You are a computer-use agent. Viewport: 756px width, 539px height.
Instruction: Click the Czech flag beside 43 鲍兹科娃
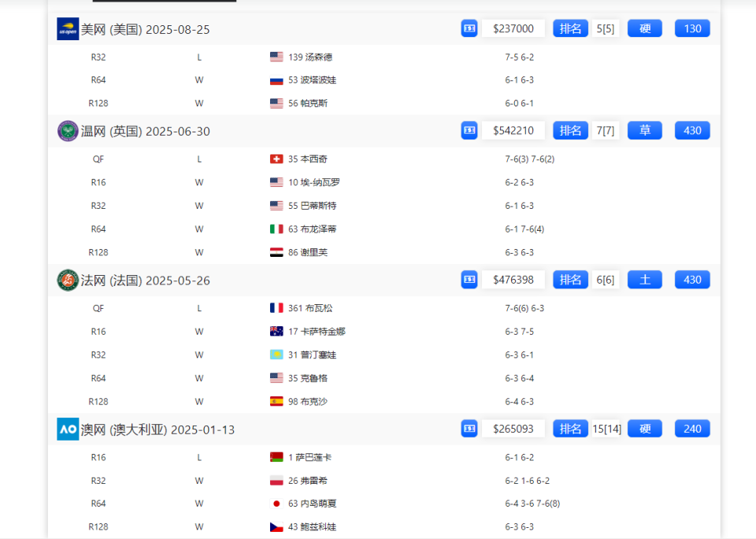(x=276, y=527)
